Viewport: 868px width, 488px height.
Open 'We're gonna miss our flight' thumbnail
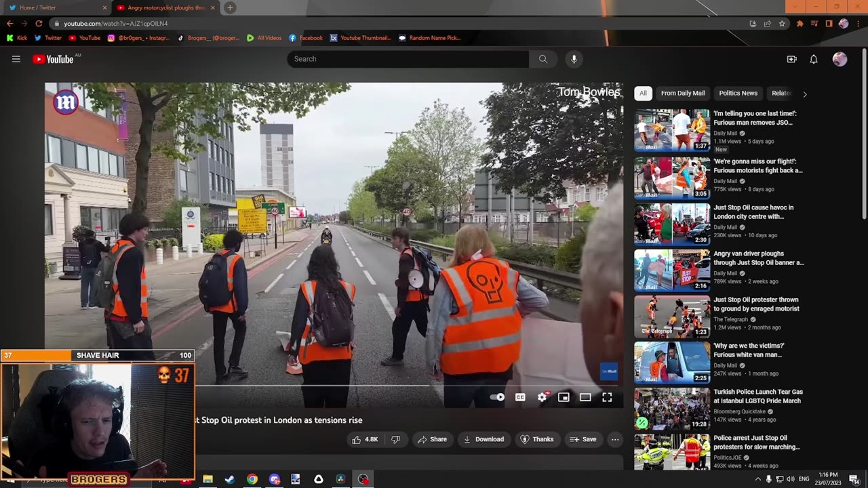[x=672, y=178]
